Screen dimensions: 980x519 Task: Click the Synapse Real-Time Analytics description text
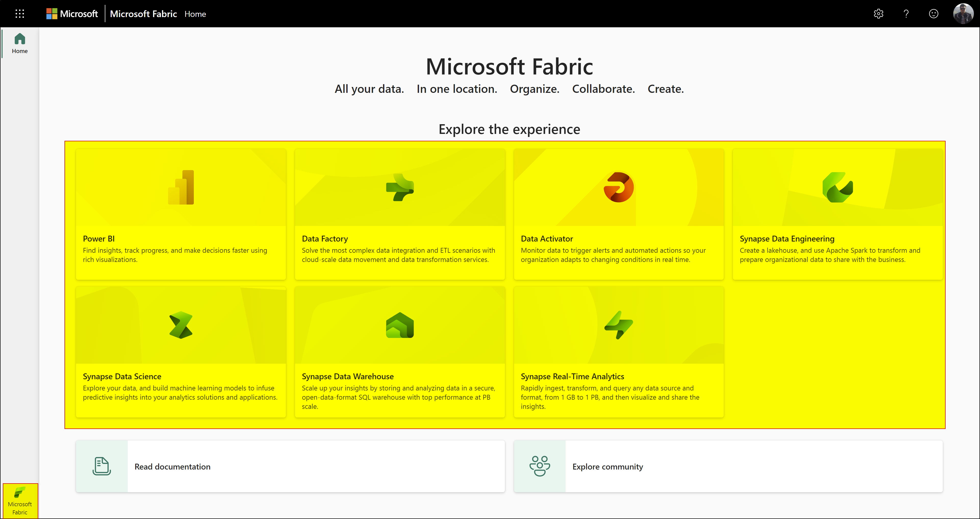(610, 397)
